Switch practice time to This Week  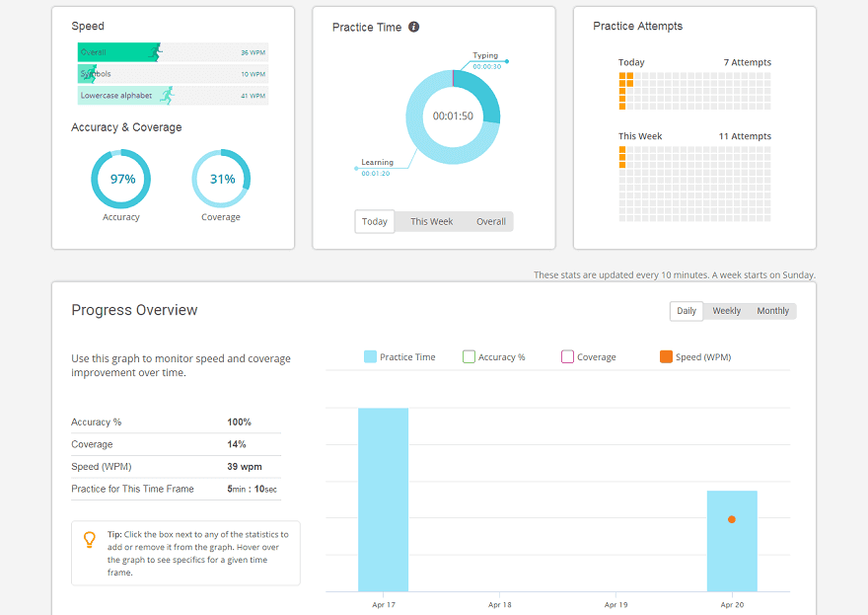431,222
